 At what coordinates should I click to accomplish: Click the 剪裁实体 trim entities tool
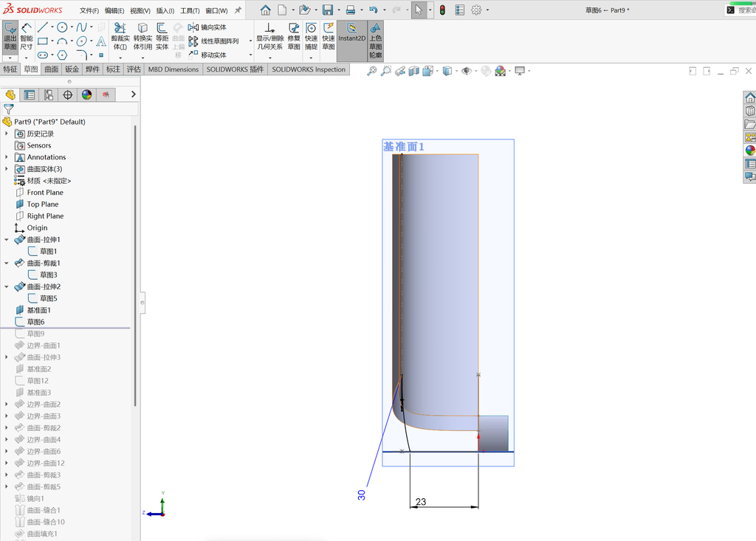point(120,37)
